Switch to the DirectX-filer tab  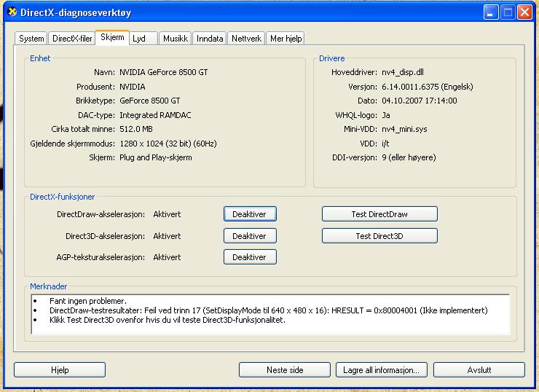point(72,39)
